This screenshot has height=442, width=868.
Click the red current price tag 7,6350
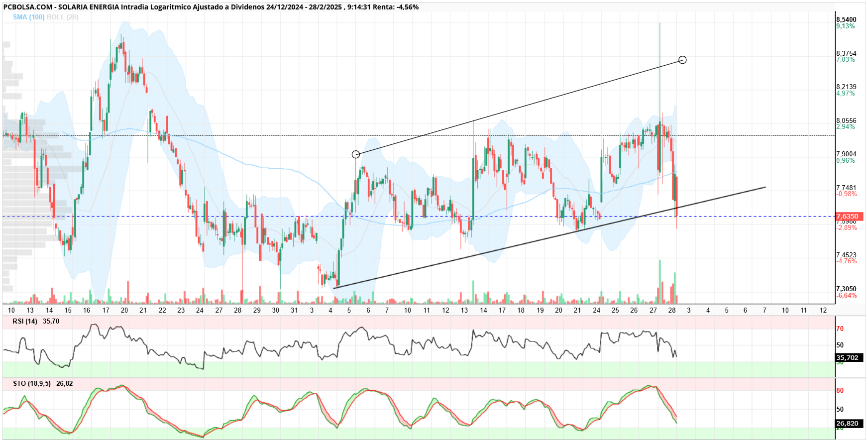[x=849, y=217]
